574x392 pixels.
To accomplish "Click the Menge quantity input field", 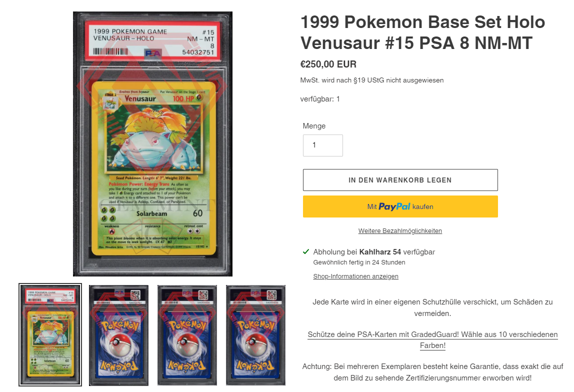I will pos(323,145).
